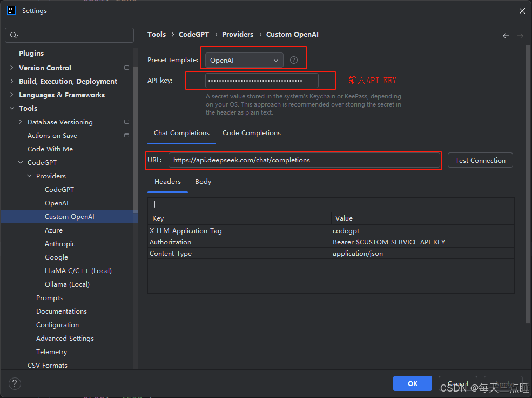Screen dimensions: 532x398
Task: Click the project-level icon beside Database Versioning
Action: coord(126,122)
